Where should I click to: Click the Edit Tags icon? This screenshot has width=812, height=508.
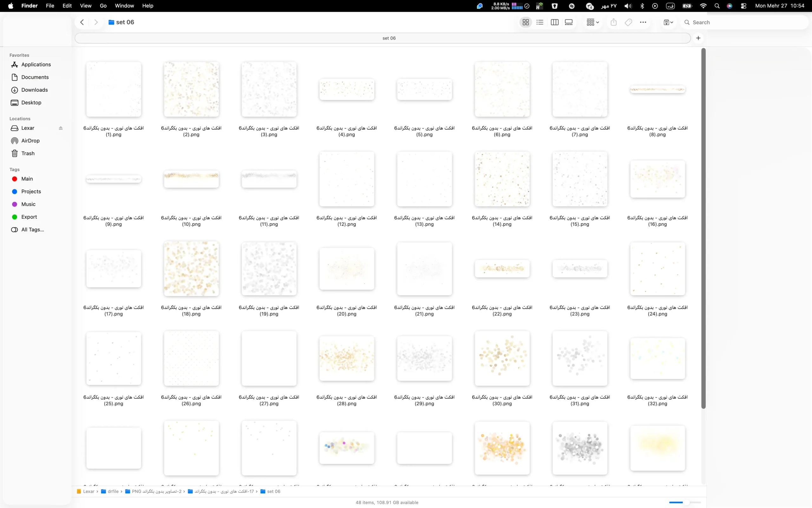click(x=628, y=22)
